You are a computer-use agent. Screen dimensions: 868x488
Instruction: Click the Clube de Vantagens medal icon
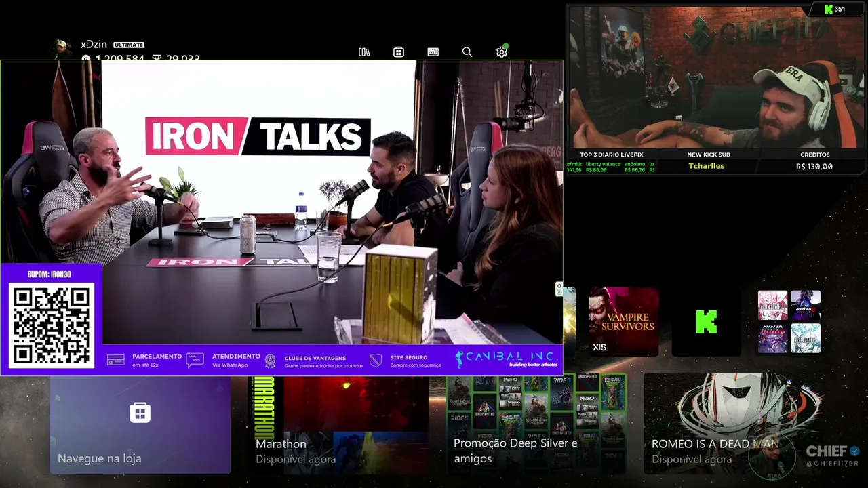(270, 361)
